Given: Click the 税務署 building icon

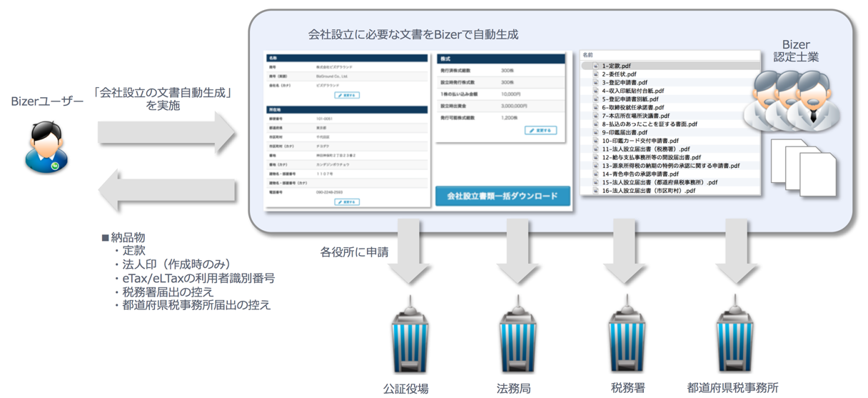Looking at the screenshot, I should [627, 337].
